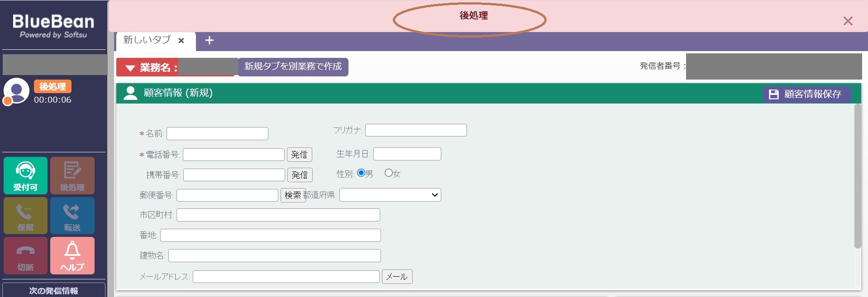Click the 受付可 ready status icon
Screen dimensions: 868x297
(25, 175)
